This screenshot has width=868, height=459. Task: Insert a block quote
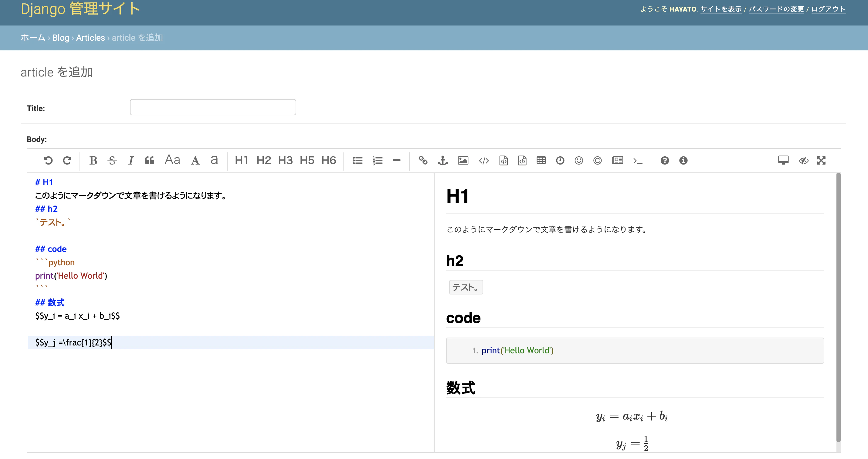[x=150, y=160]
